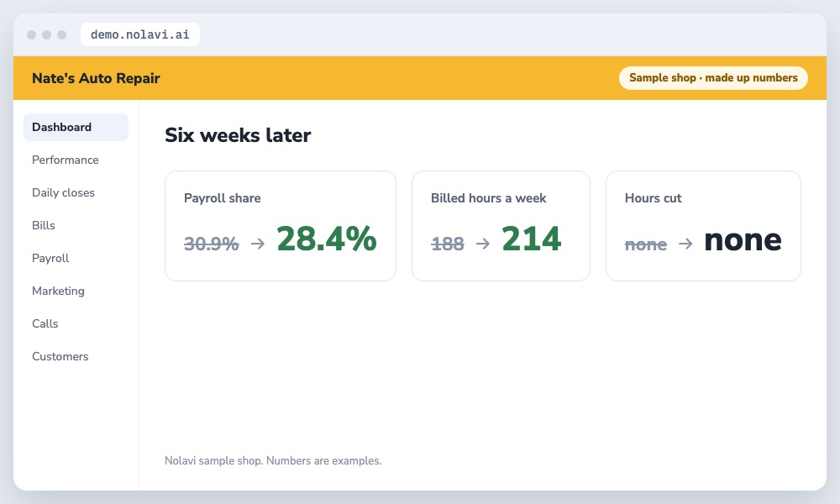Click the Nate's Auto Repair shop title
This screenshot has width=840, height=504.
point(96,78)
